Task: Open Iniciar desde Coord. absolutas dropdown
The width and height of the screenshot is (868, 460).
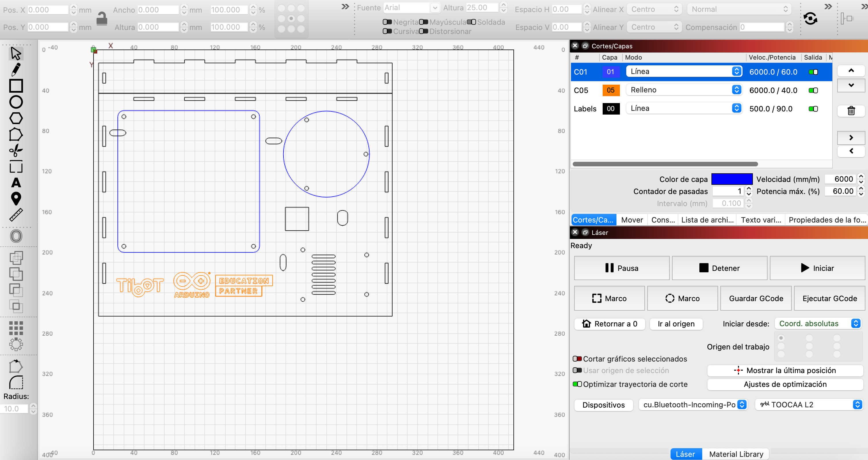Action: tap(818, 324)
